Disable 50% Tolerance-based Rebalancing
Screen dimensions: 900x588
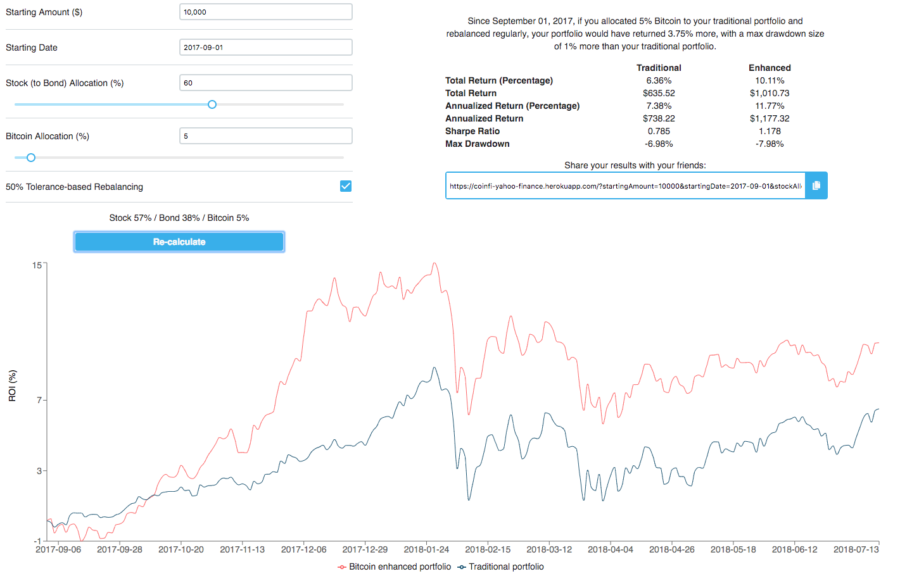click(345, 185)
